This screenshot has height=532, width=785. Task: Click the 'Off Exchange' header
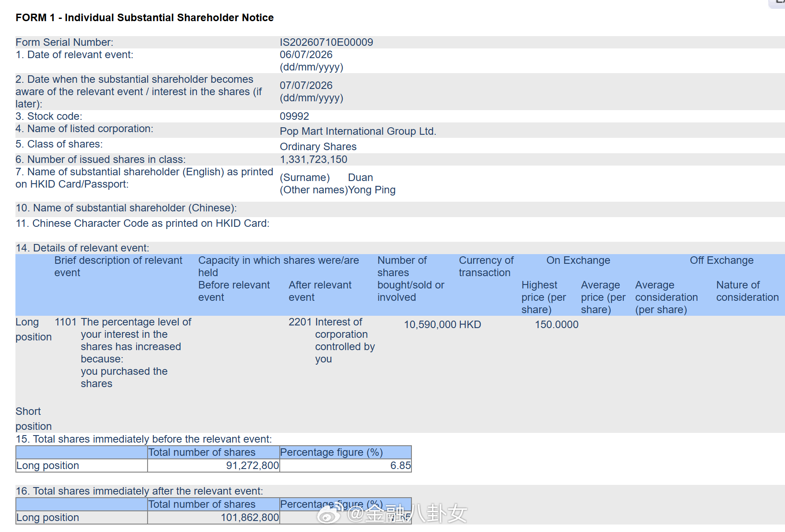(722, 260)
